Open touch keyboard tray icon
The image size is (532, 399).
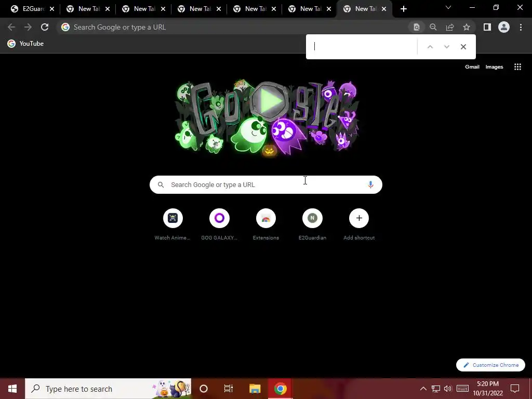point(462,389)
